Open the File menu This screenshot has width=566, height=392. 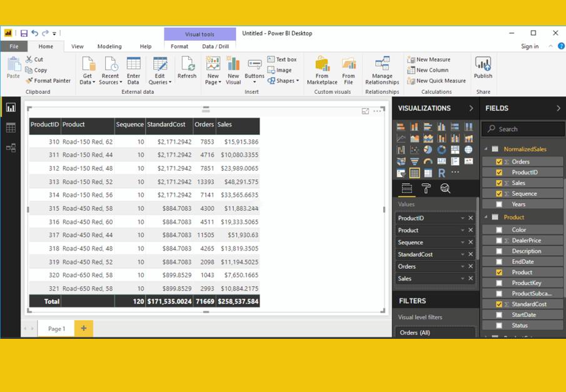14,46
